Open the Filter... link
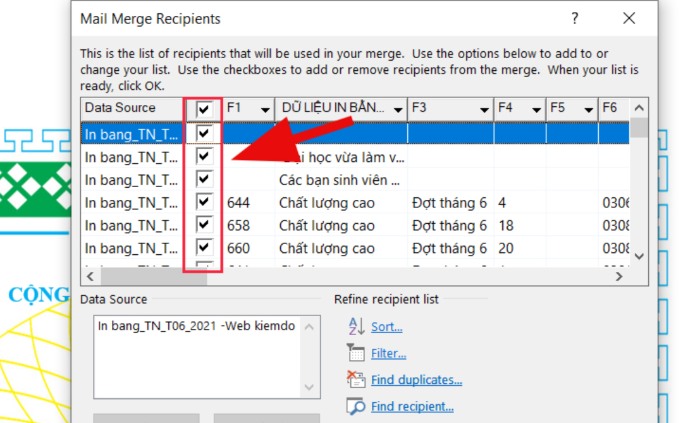Viewport: 700px width, 423px height. pos(388,353)
